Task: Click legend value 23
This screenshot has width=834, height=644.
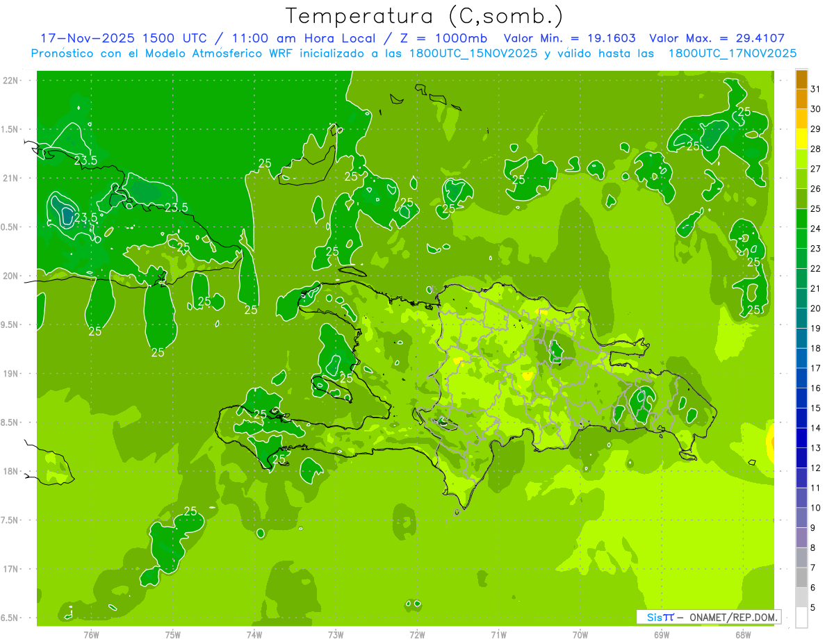Action: (x=815, y=249)
